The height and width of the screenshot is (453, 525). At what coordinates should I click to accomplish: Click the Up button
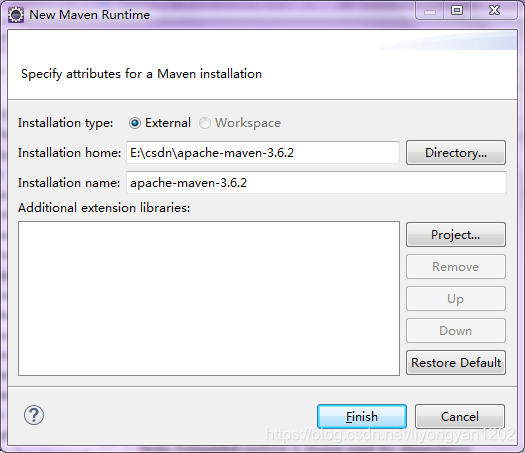(x=456, y=299)
